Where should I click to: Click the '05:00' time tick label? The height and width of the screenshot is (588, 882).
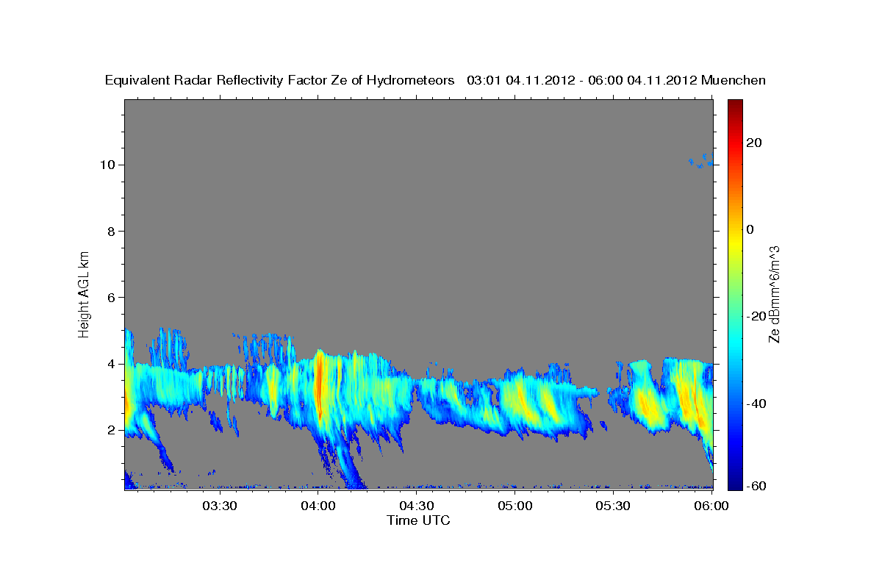pos(515,506)
